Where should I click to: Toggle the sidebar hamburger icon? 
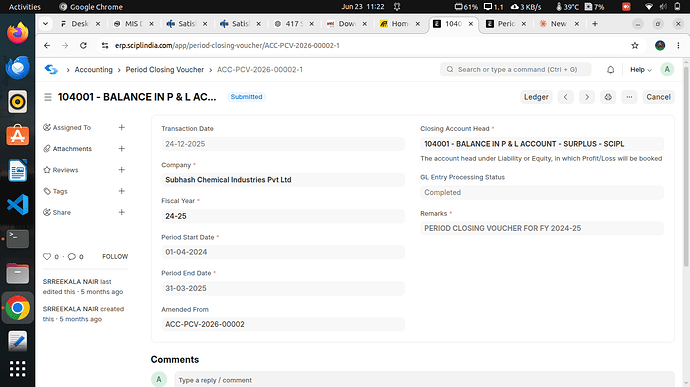tap(48, 97)
